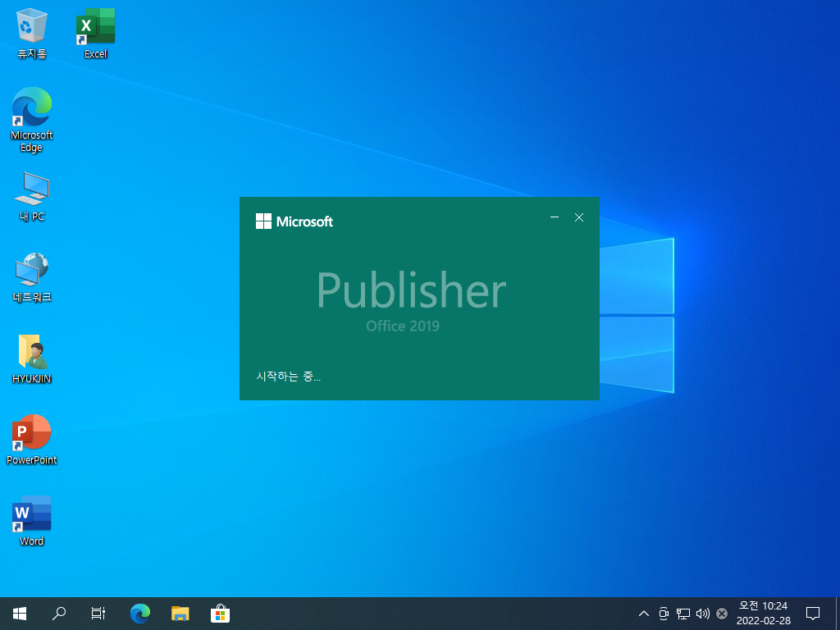The width and height of the screenshot is (840, 630).
Task: Open taskbar search magnifier
Action: [59, 614]
